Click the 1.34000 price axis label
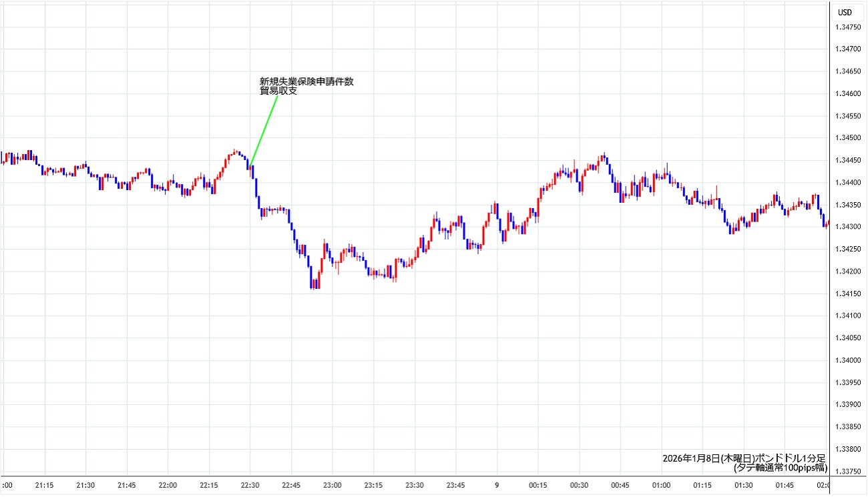Image resolution: width=868 pixels, height=497 pixels. [848, 360]
